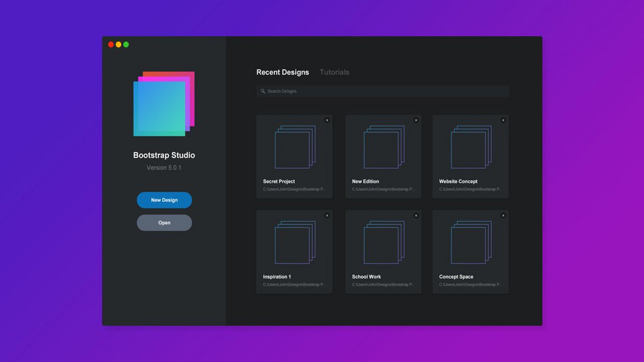Remove Secret Project from recent designs
644x362 pixels.
click(327, 120)
